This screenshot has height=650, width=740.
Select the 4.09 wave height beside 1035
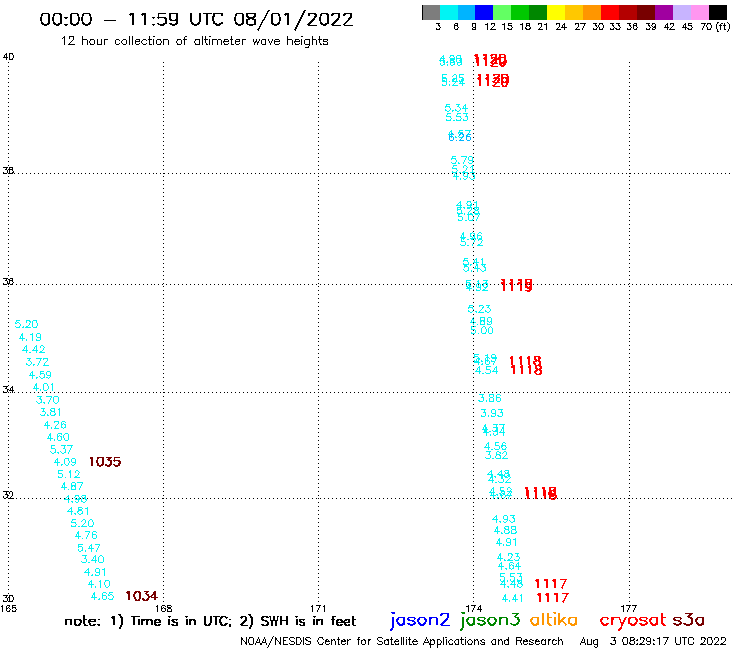(65, 462)
